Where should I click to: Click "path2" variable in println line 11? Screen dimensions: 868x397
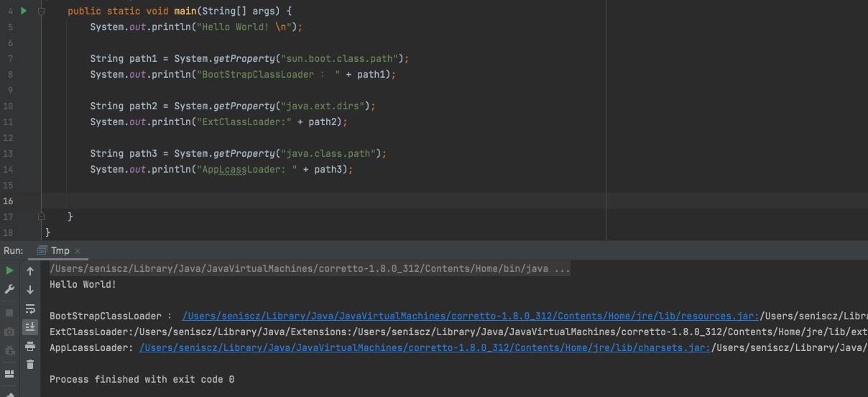pos(323,122)
